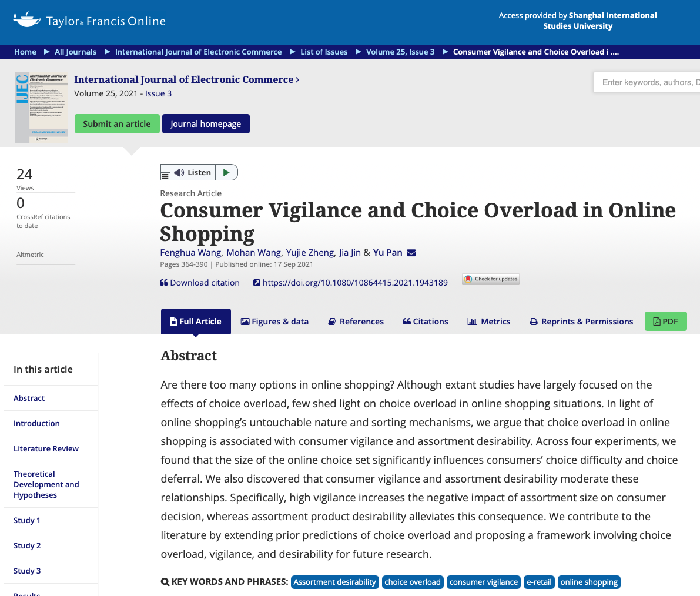Click the Taylor & Francis Online logo
The image size is (700, 596).
[89, 21]
